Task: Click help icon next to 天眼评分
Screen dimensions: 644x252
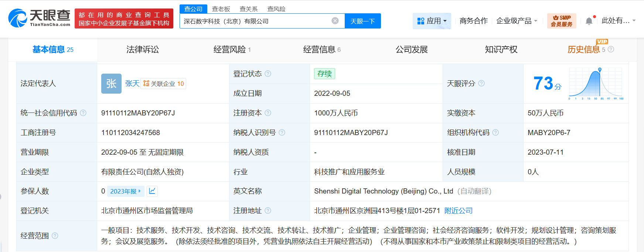Action: 481,83
